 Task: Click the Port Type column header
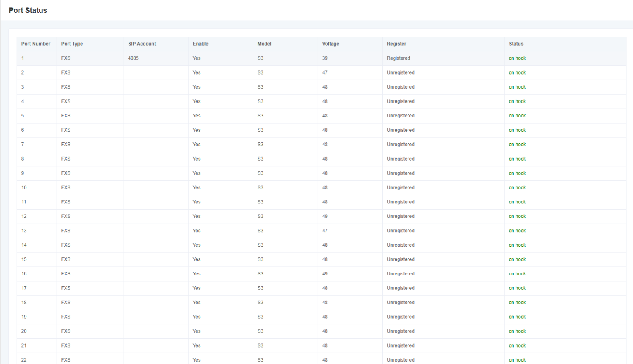pyautogui.click(x=72, y=44)
